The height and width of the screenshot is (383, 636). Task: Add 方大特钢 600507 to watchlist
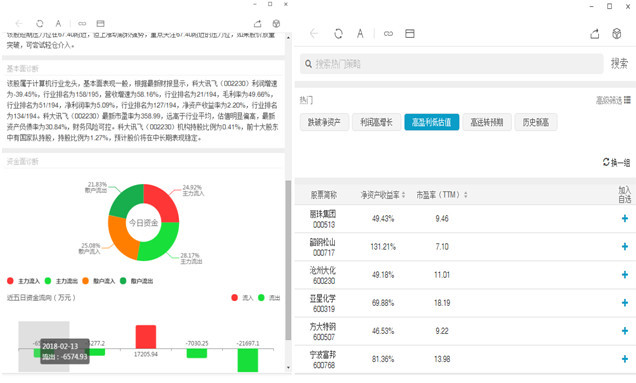tap(625, 331)
